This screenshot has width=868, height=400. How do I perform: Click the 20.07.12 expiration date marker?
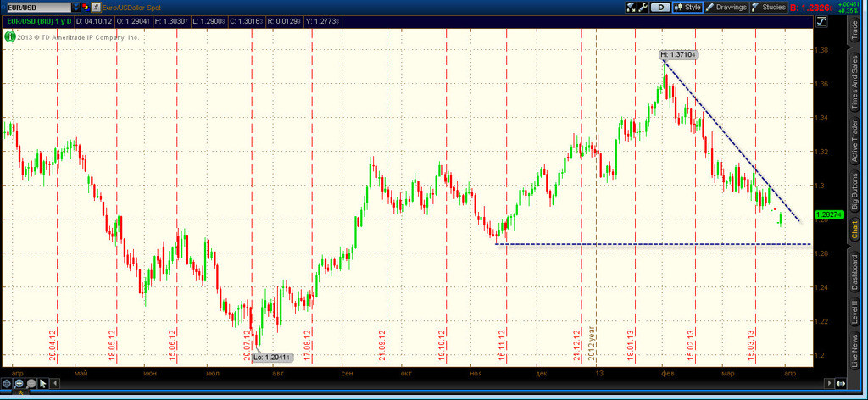(247, 345)
